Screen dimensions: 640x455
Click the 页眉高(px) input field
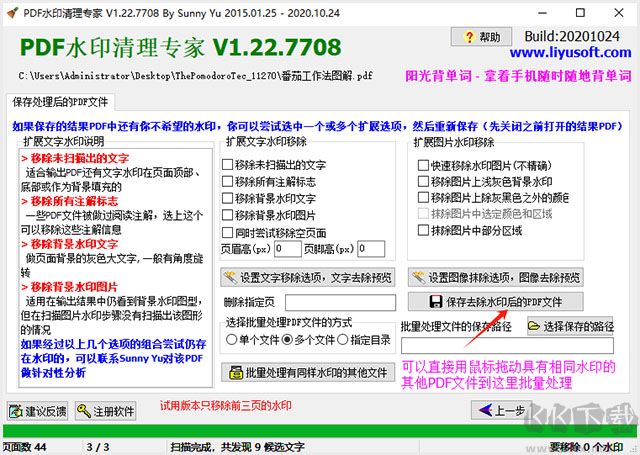tap(288, 249)
